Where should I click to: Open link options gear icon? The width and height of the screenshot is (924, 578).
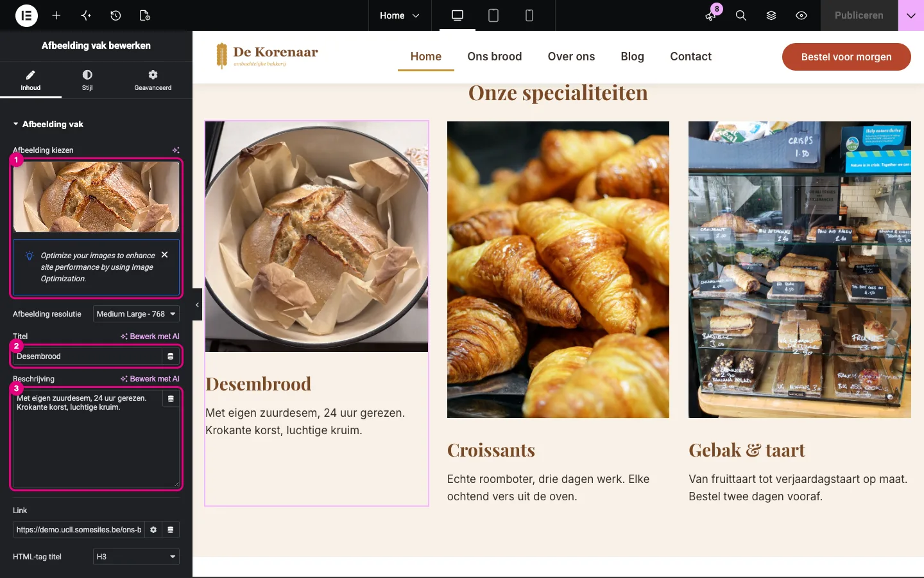pyautogui.click(x=153, y=530)
